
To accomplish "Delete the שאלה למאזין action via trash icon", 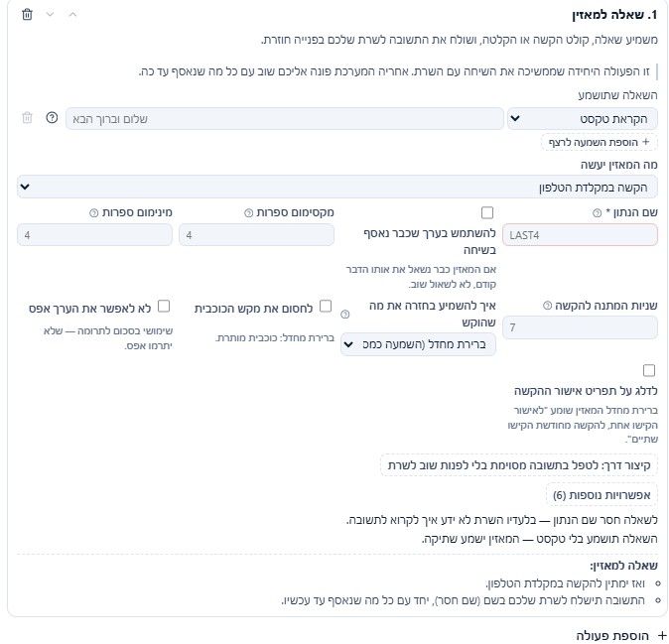I will click(x=28, y=15).
